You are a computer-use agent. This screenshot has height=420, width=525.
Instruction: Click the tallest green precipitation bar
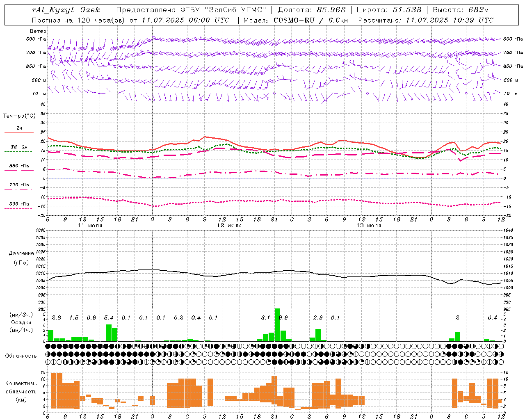[x=277, y=324]
